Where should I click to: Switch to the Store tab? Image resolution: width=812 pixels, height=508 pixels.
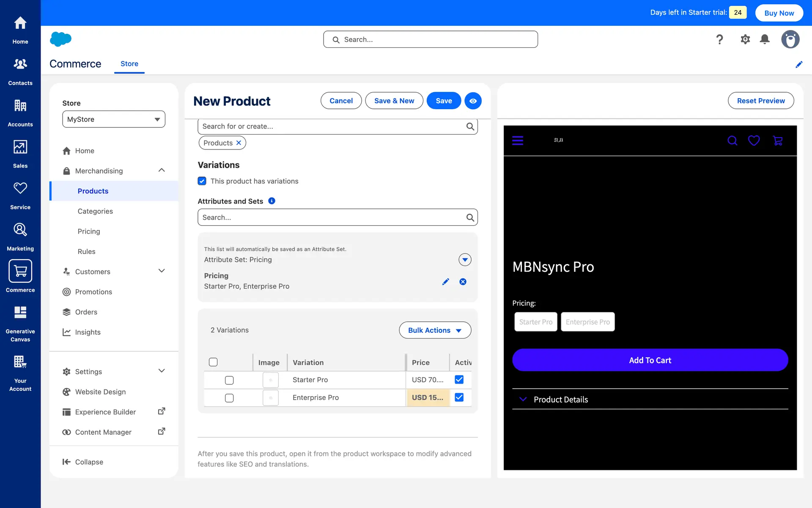tap(129, 63)
